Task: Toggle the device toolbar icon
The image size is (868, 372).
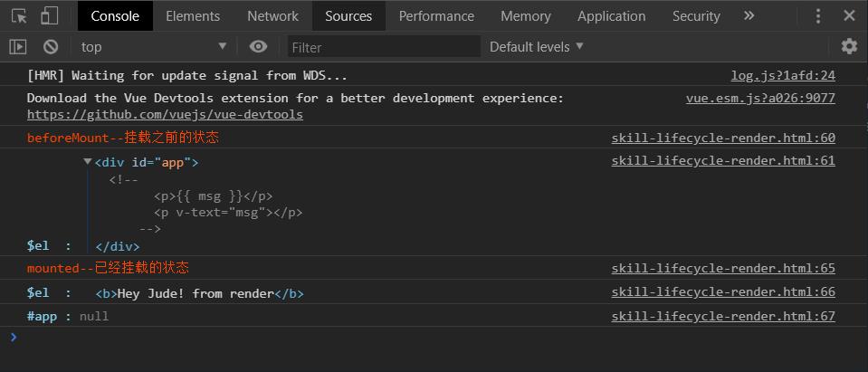Action: pyautogui.click(x=49, y=16)
